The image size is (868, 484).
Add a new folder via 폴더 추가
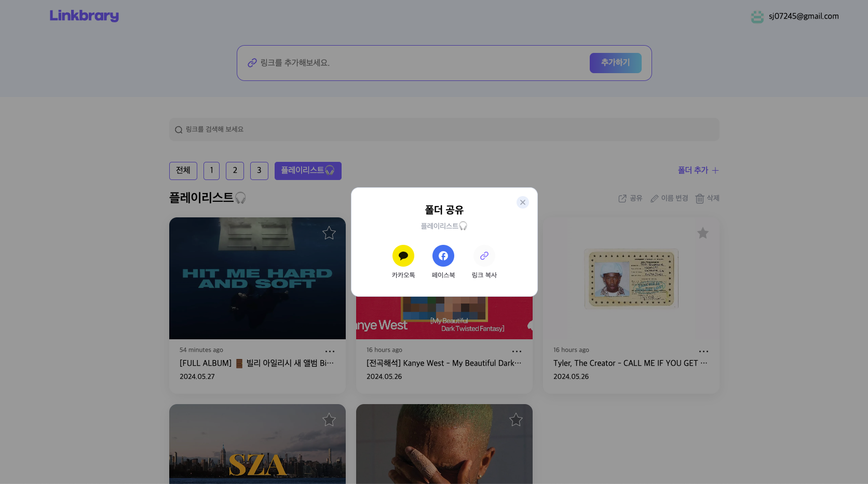click(x=698, y=170)
